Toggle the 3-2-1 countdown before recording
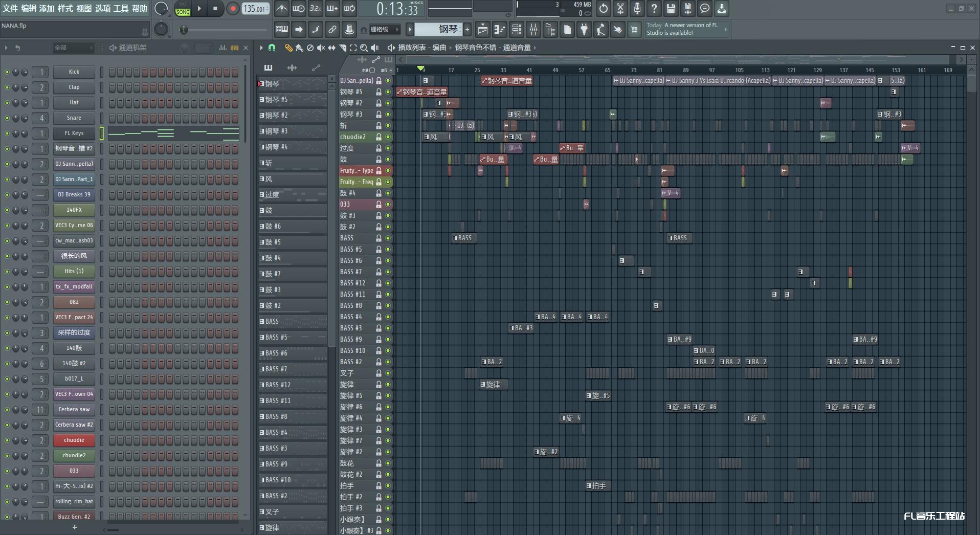 (315, 9)
